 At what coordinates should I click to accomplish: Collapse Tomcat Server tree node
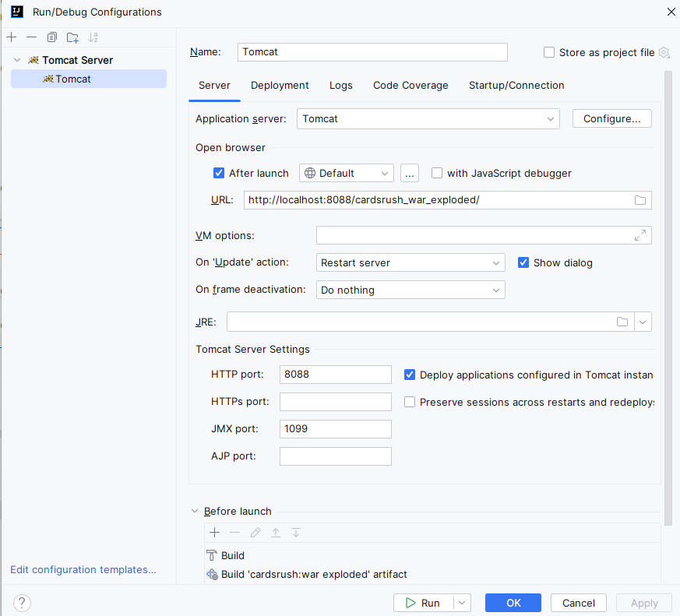coord(17,60)
